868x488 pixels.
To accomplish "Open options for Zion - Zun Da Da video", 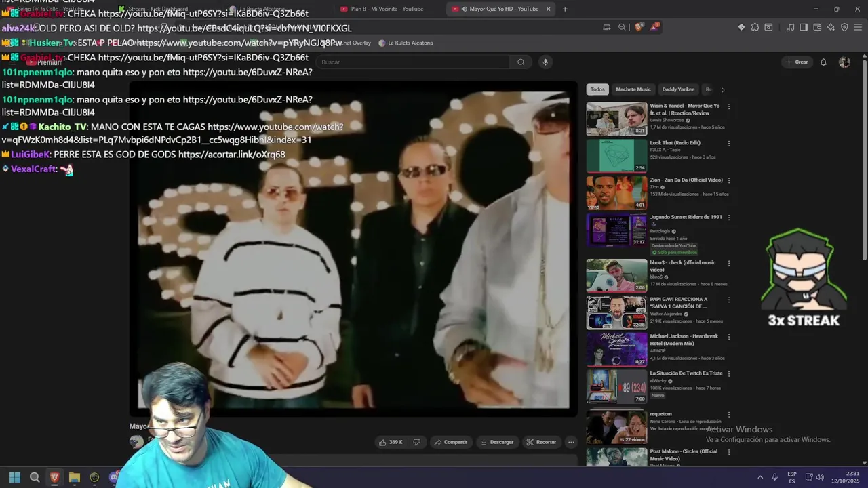I will pyautogui.click(x=729, y=180).
